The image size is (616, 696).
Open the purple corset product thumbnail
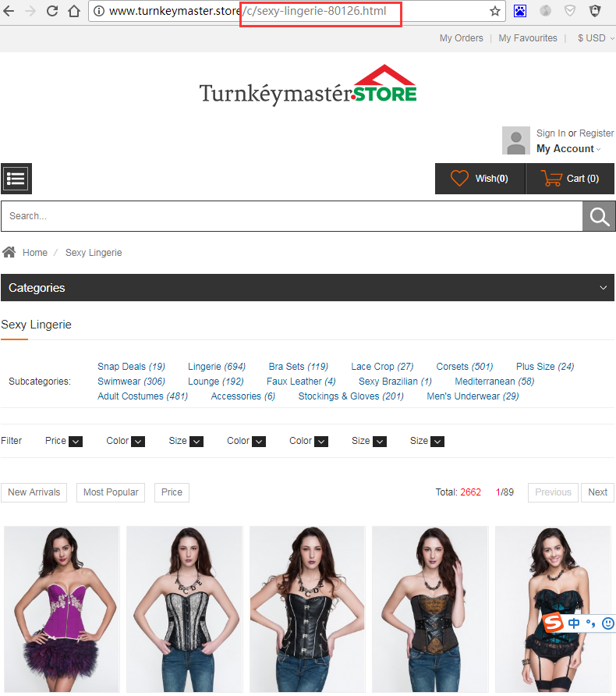pyautogui.click(x=62, y=607)
